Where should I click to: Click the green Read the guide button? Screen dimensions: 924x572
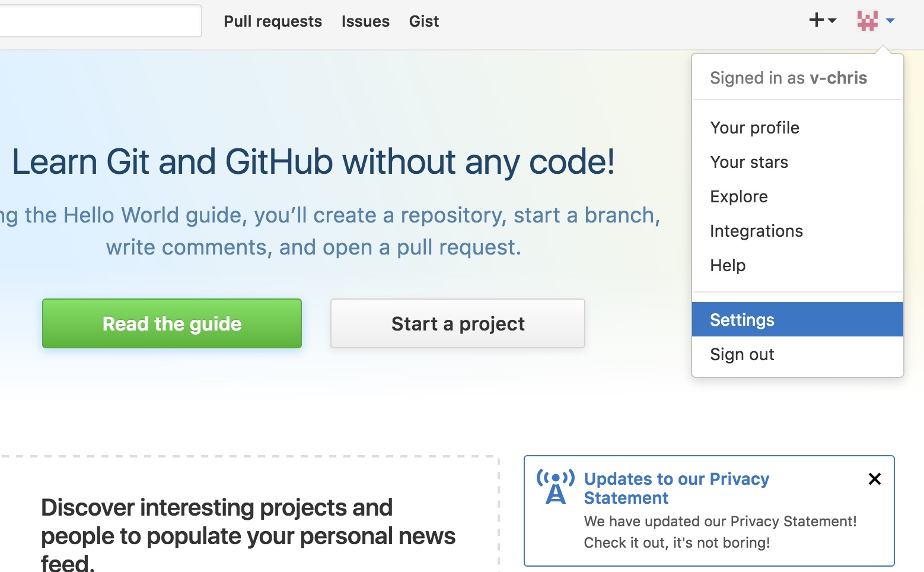pos(172,323)
